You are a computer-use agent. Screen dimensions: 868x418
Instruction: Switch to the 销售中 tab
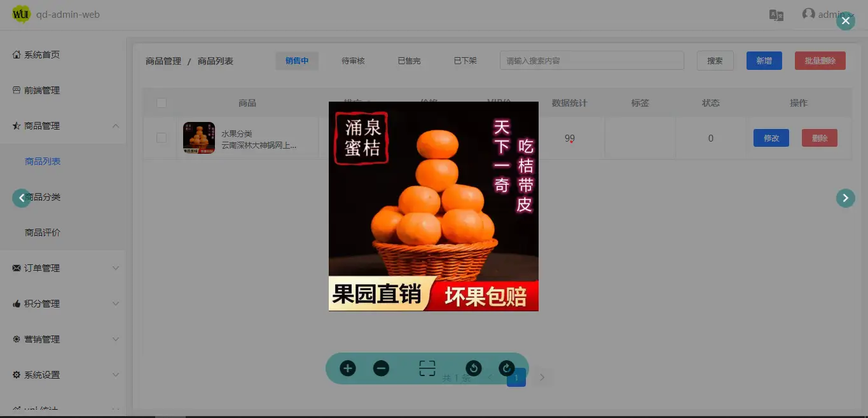click(297, 61)
